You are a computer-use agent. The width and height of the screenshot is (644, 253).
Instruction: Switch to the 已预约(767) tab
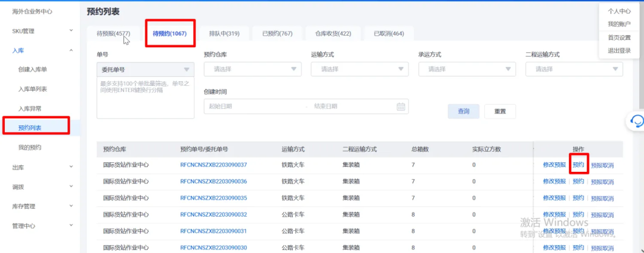[x=277, y=33]
